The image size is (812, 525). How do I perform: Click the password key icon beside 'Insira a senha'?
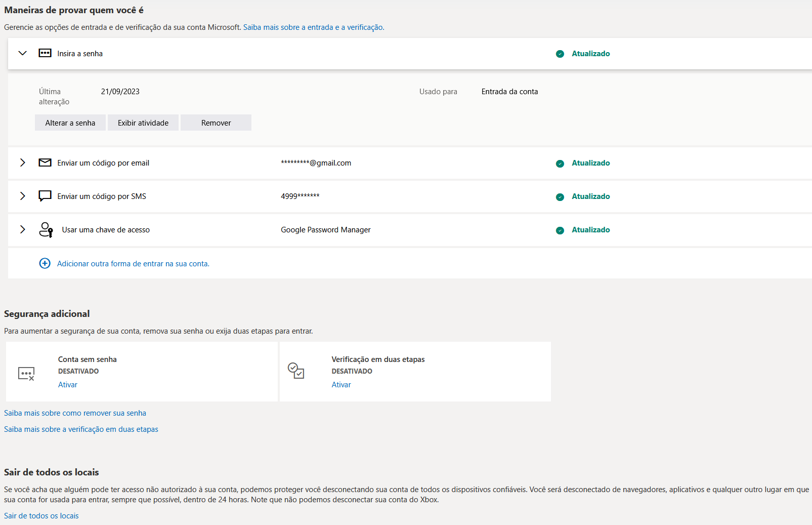click(45, 53)
